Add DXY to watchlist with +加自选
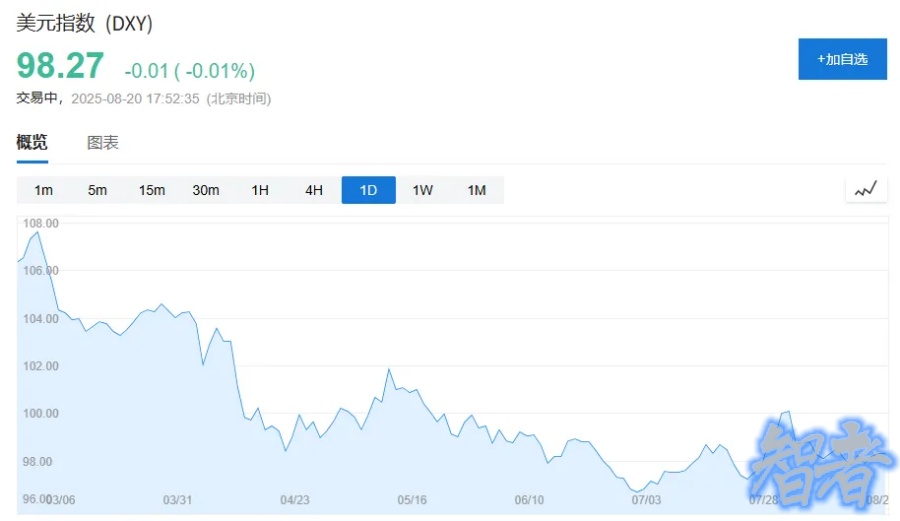Screen dimensions: 900x521 842,59
